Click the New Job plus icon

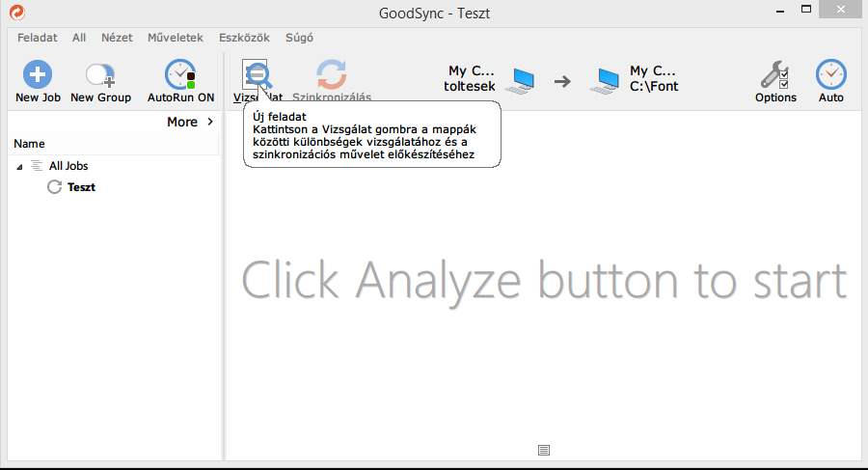tap(38, 74)
